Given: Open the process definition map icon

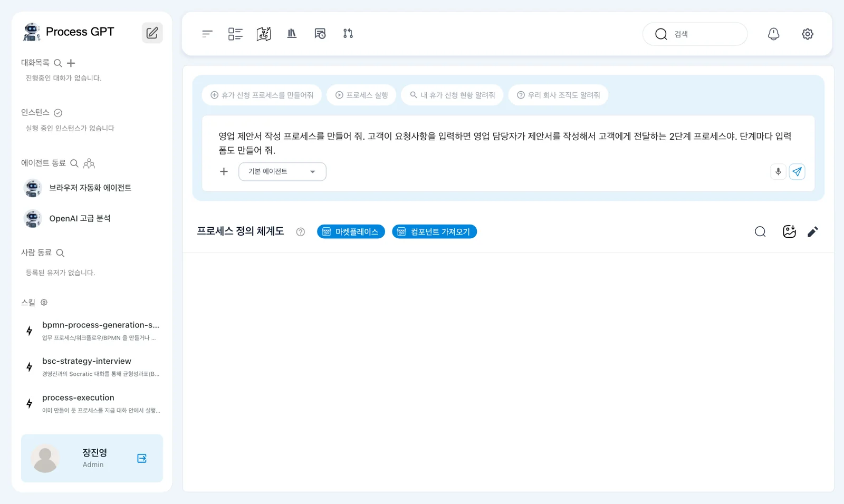Looking at the screenshot, I should (264, 34).
